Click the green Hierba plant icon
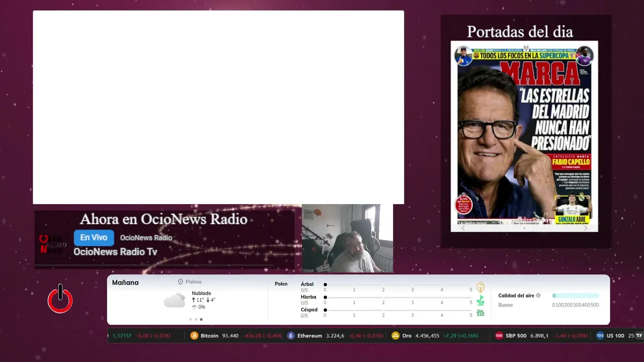This screenshot has height=362, width=644. [x=480, y=300]
